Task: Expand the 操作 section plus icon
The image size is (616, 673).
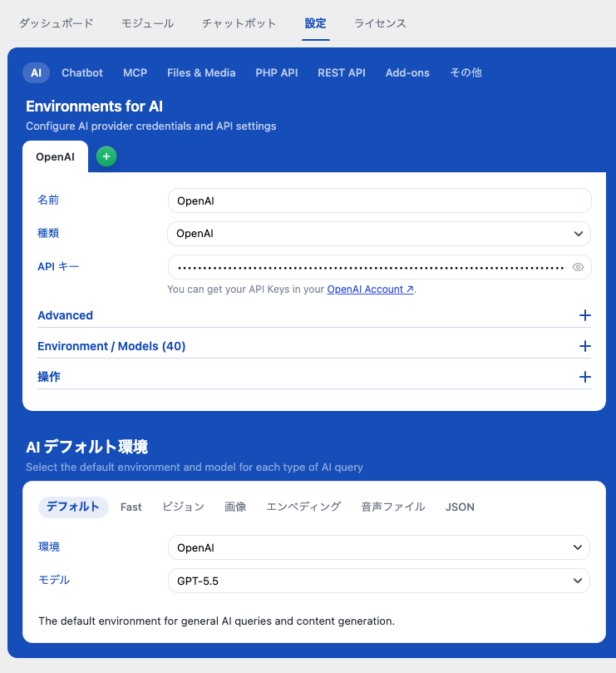Action: pos(585,377)
